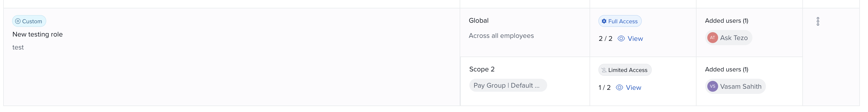Click the New testing role name
Image resolution: width=868 pixels, height=112 pixels.
[x=37, y=34]
